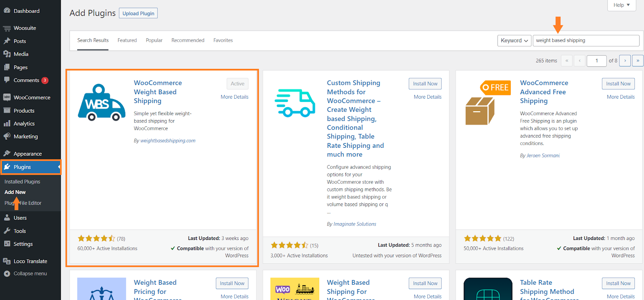Open the Popular plugins tab
Viewport: 644px width, 300px height.
pyautogui.click(x=154, y=40)
